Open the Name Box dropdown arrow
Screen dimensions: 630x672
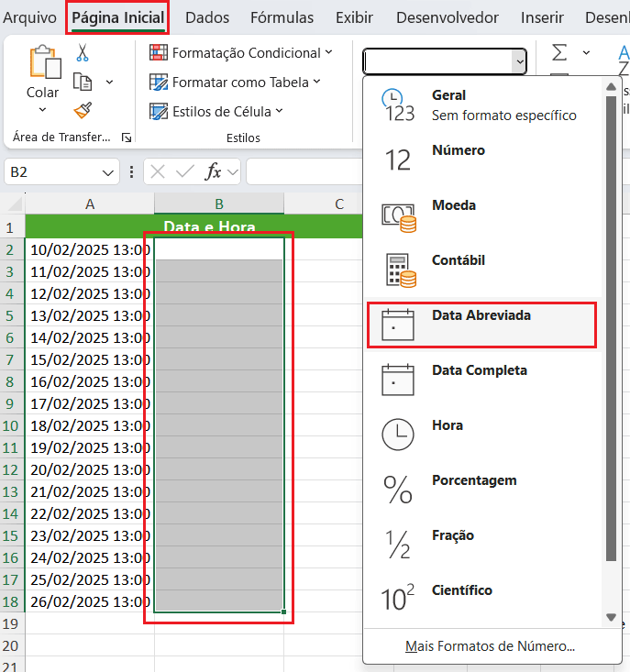pyautogui.click(x=109, y=172)
